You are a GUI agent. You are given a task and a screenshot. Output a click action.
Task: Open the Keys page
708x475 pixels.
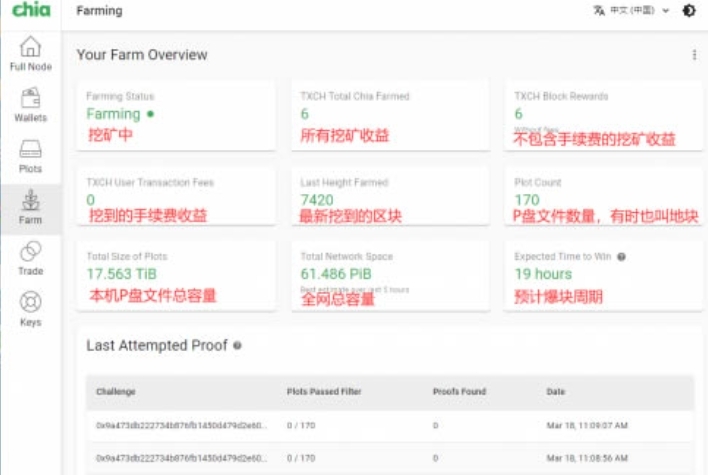(30, 309)
